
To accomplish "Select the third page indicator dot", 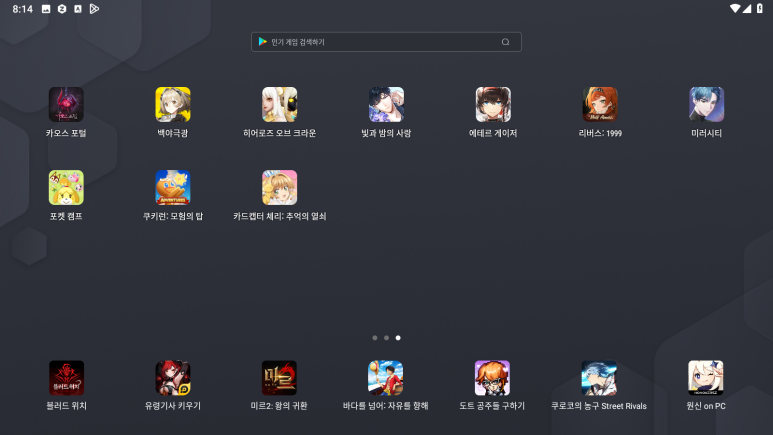I will tap(398, 338).
